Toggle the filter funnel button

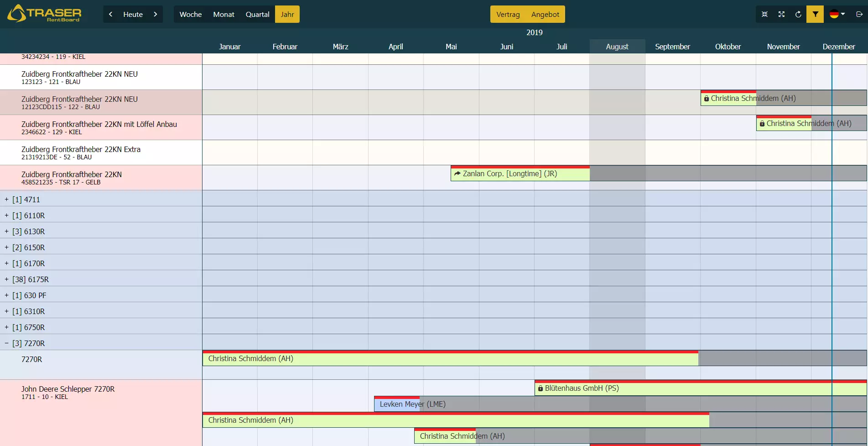click(815, 14)
